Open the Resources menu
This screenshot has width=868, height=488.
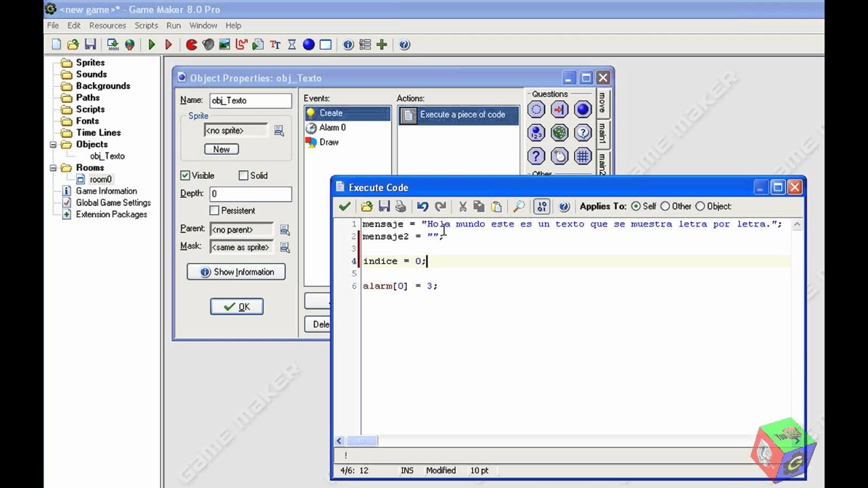pos(107,26)
